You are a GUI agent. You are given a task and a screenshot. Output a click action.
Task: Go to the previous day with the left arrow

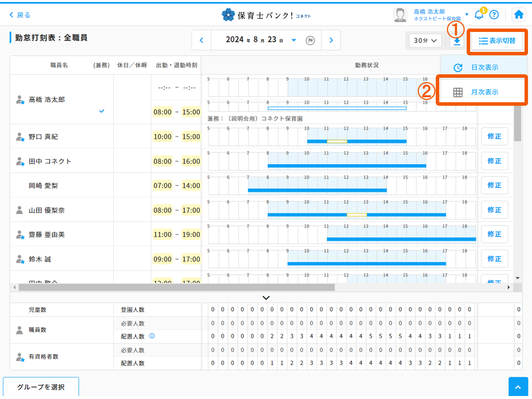[201, 40]
